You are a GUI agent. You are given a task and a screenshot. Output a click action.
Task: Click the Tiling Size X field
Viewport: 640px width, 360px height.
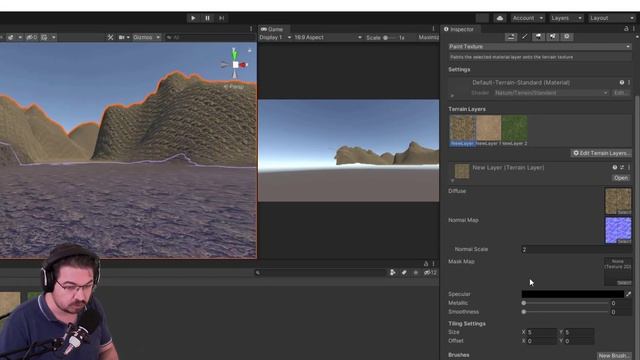click(x=542, y=332)
